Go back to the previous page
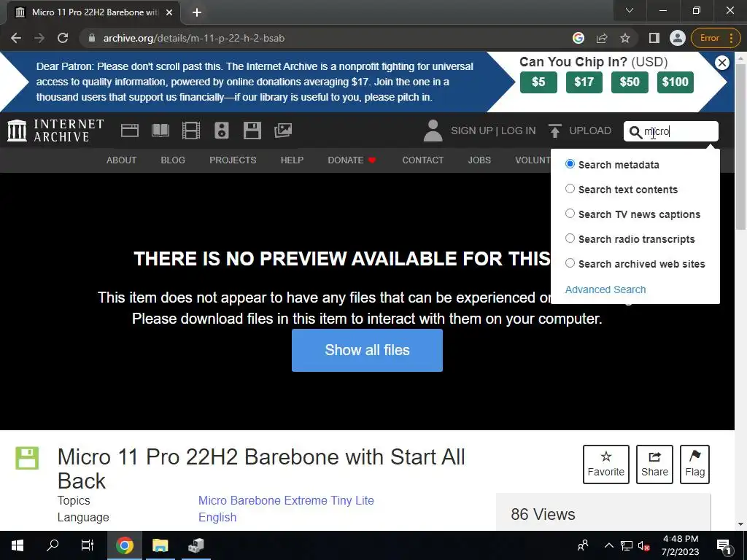Image resolution: width=747 pixels, height=560 pixels. pyautogui.click(x=16, y=38)
